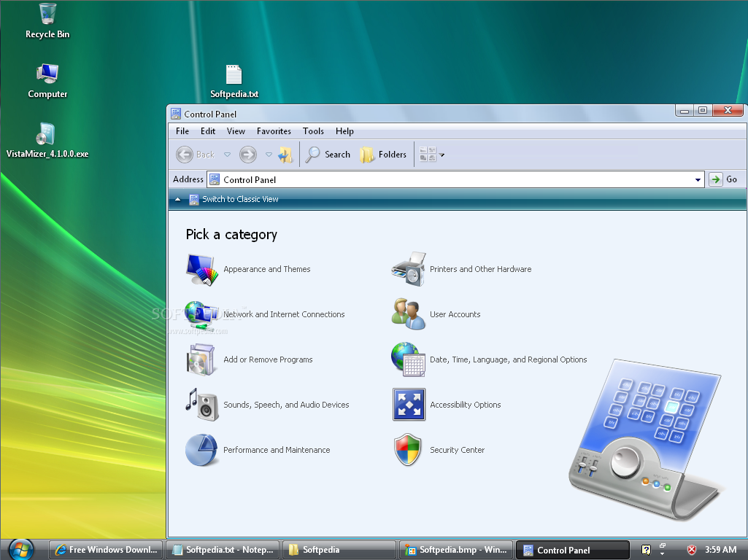748x560 pixels.
Task: Click the Network and Internet Connections link
Action: click(284, 314)
